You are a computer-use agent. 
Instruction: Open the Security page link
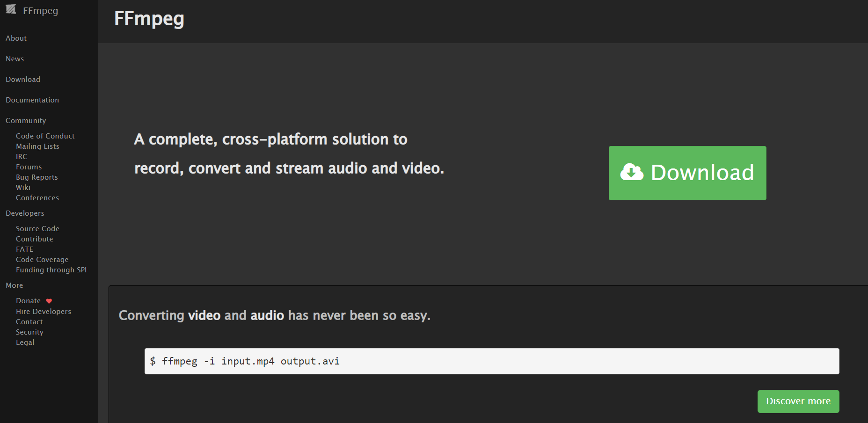[x=29, y=332]
